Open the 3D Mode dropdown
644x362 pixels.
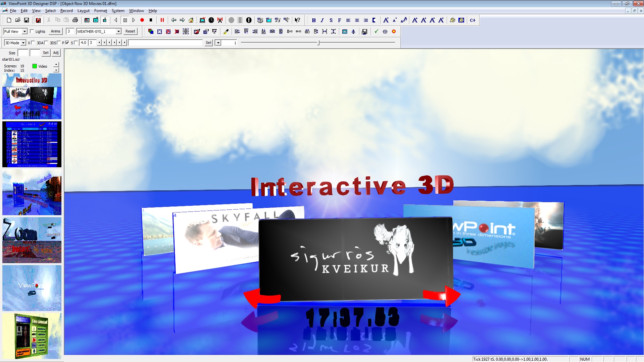tap(23, 43)
